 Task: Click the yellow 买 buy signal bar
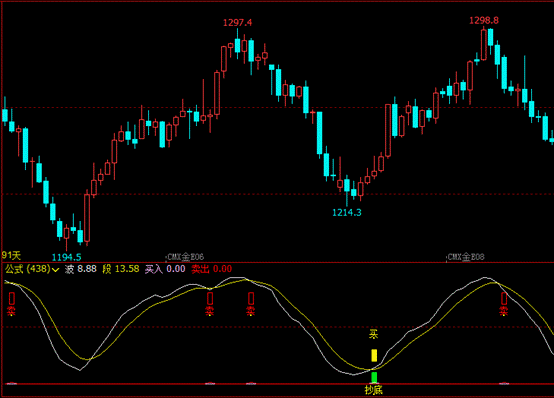coord(374,355)
